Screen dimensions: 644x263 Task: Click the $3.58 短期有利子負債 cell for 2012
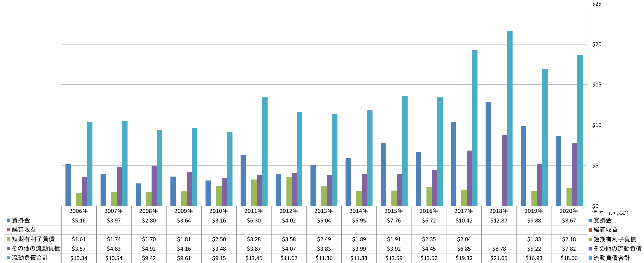click(289, 239)
